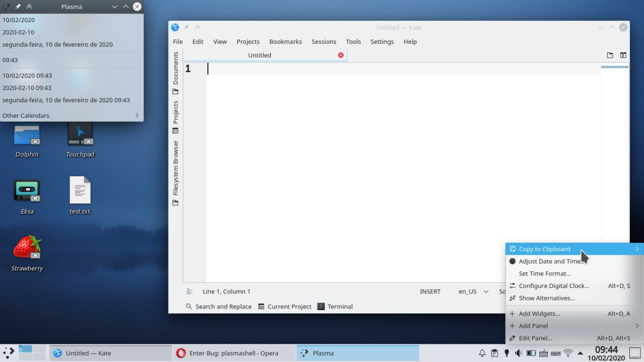644x362 pixels.
Task: Open the Wi-Fi network tray icon
Action: click(568, 353)
